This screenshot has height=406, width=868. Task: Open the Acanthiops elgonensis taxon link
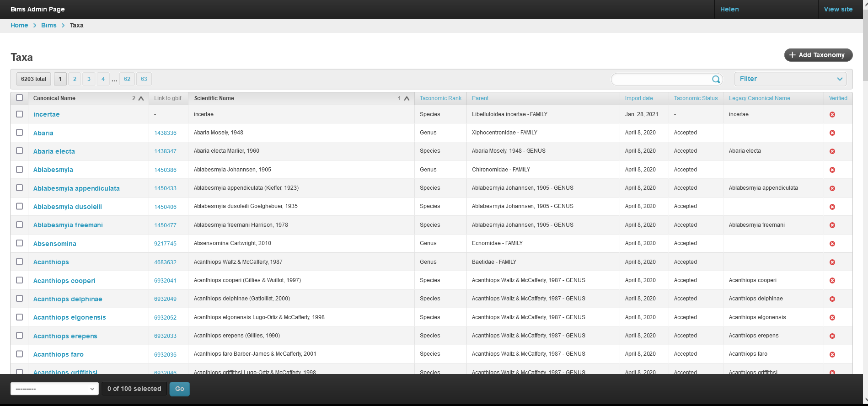pyautogui.click(x=70, y=317)
